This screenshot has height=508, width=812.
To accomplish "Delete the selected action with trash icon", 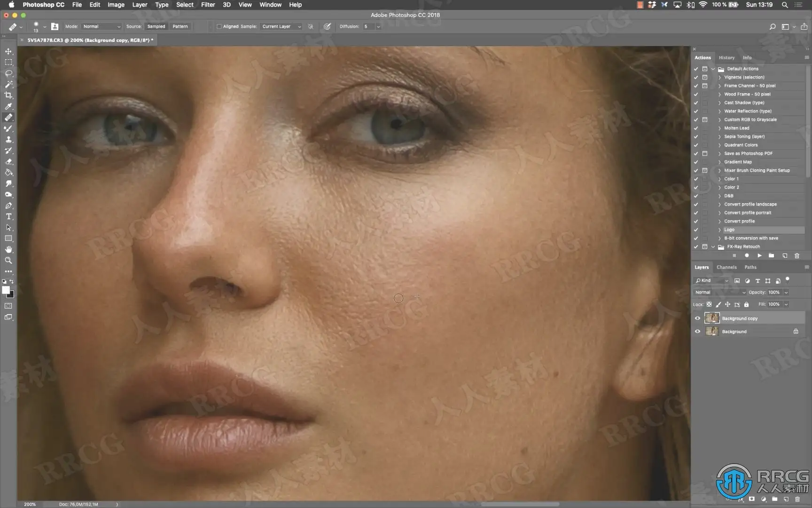I will 797,256.
